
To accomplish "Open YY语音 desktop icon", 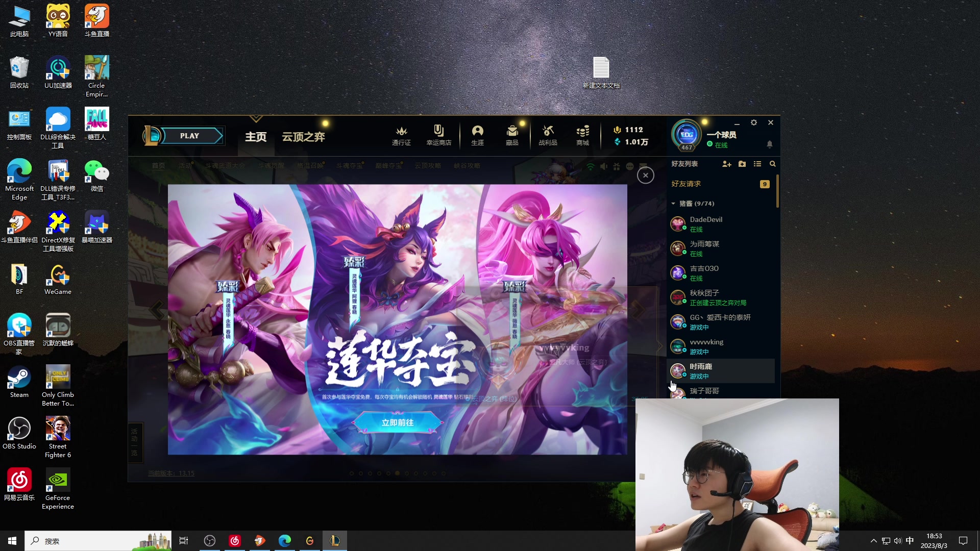I will (58, 21).
